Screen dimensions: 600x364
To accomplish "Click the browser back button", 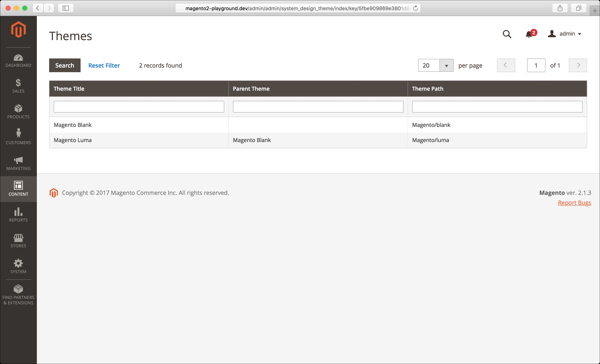I will point(38,8).
